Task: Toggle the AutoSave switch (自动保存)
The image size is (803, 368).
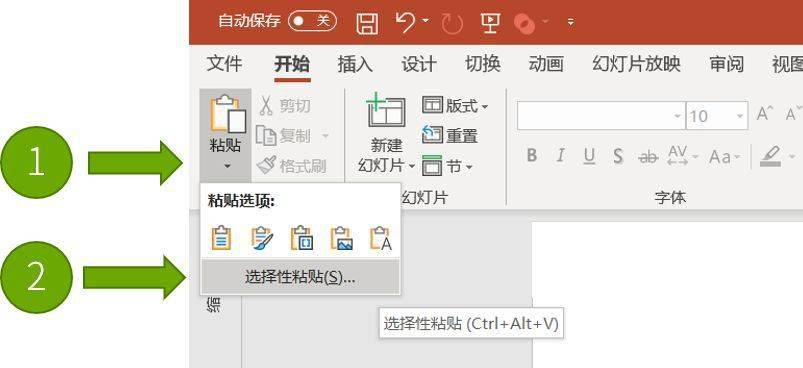Action: tap(312, 21)
